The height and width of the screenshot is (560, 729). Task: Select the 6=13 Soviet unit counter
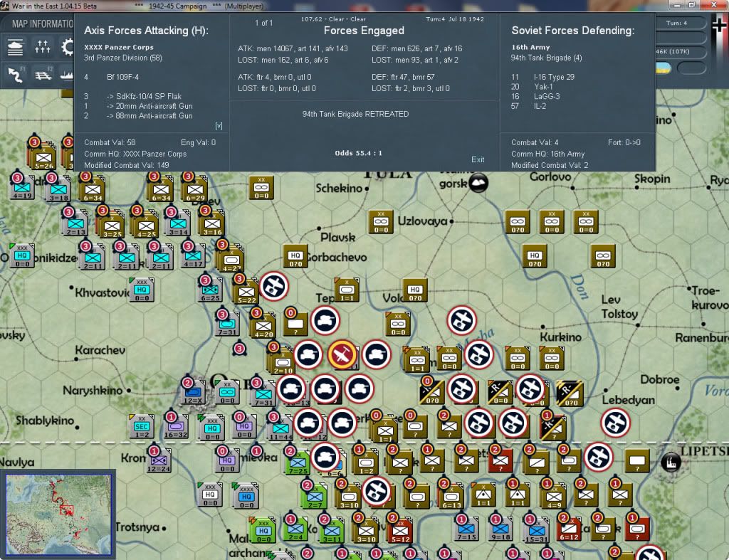click(x=452, y=498)
